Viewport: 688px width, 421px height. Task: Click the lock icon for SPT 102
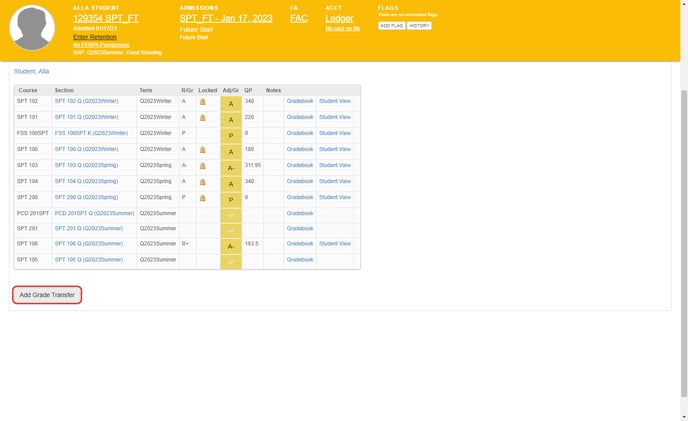[203, 102]
